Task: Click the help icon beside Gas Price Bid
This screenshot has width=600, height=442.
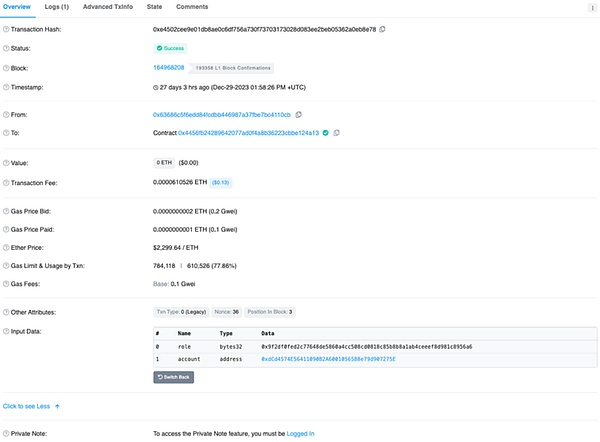Action: point(6,211)
